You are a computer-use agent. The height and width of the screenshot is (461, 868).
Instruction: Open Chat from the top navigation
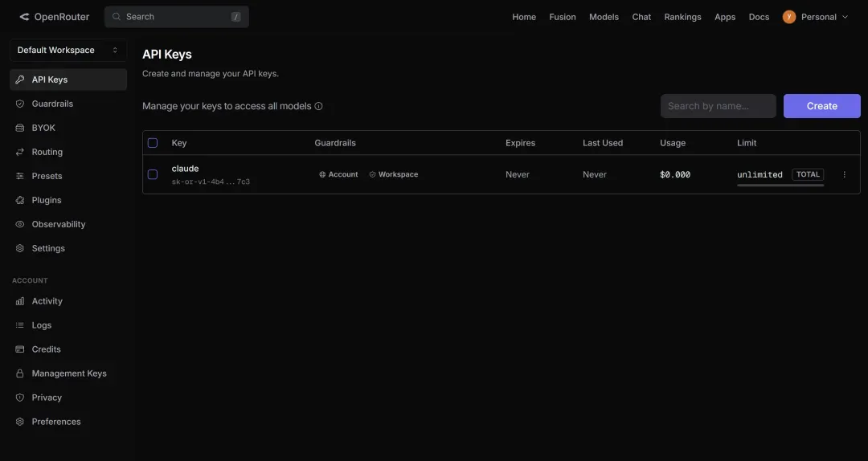[x=641, y=17]
